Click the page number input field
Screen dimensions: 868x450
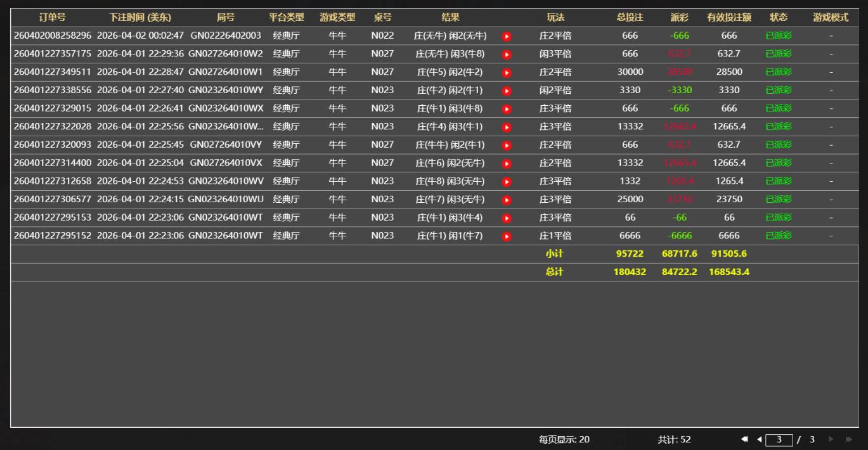[779, 440]
